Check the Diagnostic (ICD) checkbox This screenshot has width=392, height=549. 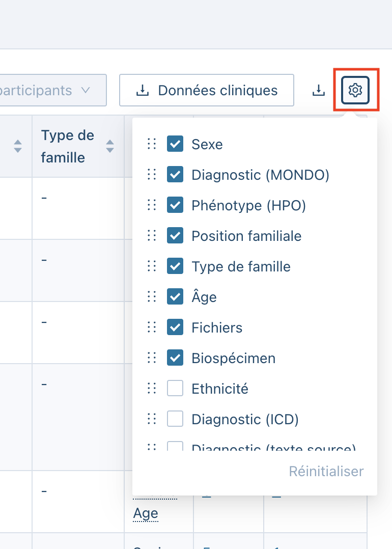point(175,419)
